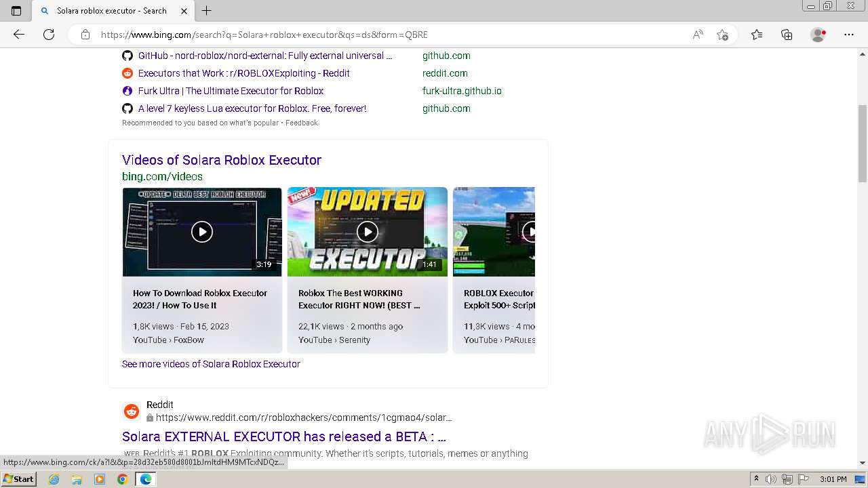Open File Explorer from taskbar
Viewport: 868px width, 488px height.
pyautogui.click(x=77, y=479)
